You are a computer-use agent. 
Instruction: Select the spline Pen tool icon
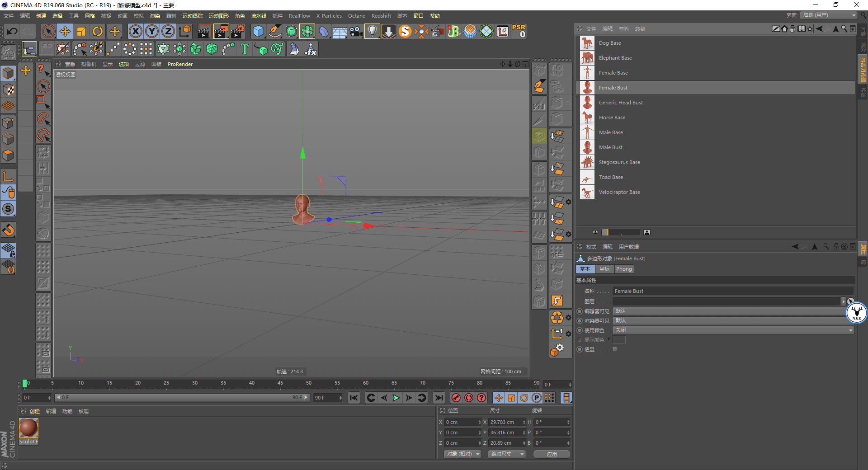coord(274,31)
